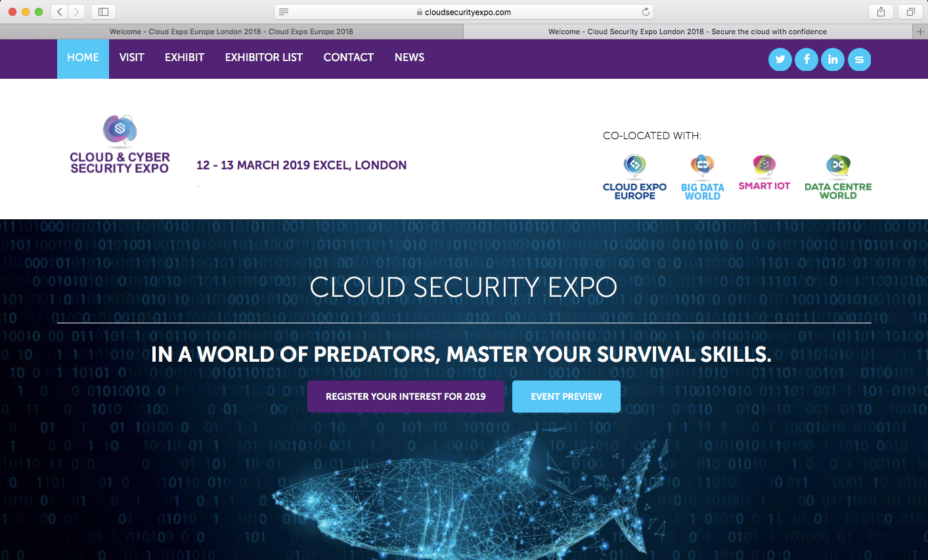The width and height of the screenshot is (928, 560).
Task: Open the CONTACT nav item
Action: coord(349,58)
